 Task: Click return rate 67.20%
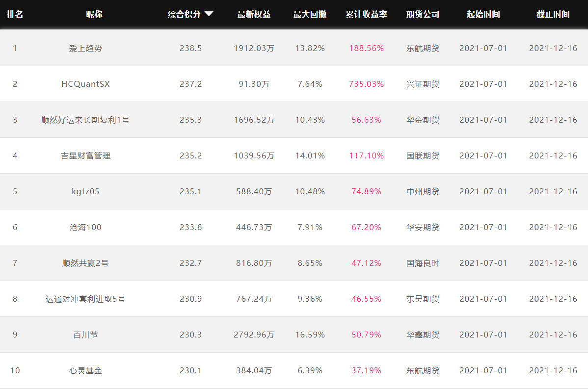[366, 227]
